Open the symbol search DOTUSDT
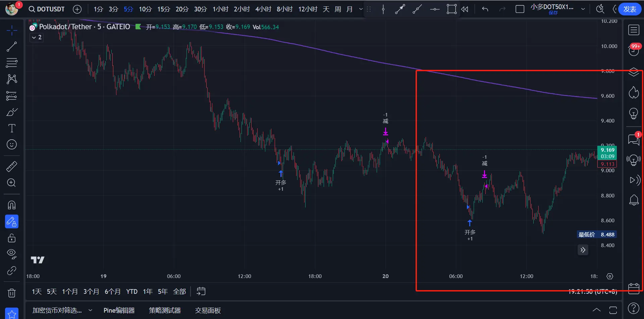Viewport: 644px width, 319px height. click(47, 9)
